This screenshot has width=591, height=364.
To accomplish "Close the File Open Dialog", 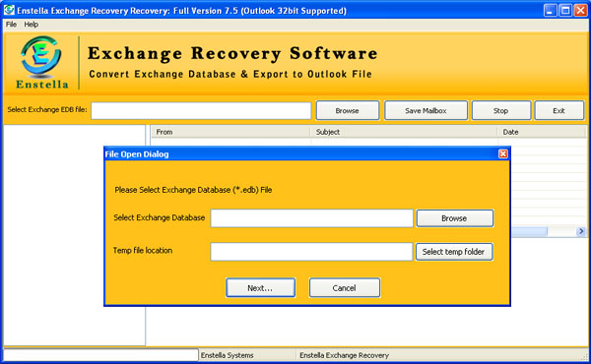I will pyautogui.click(x=502, y=153).
